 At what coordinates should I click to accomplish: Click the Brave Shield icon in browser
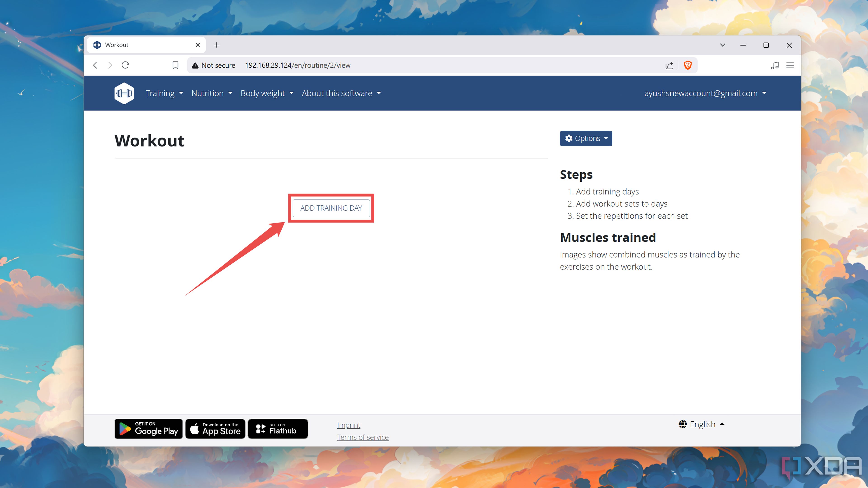click(x=689, y=65)
